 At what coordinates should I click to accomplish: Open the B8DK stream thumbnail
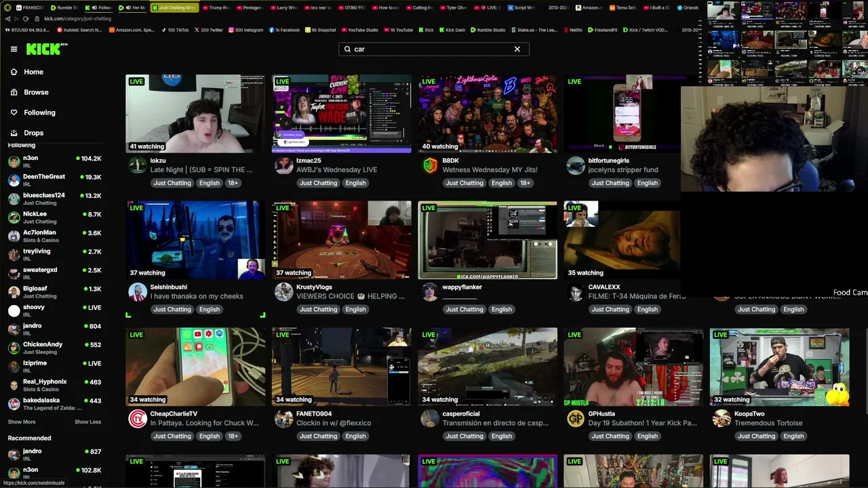488,114
